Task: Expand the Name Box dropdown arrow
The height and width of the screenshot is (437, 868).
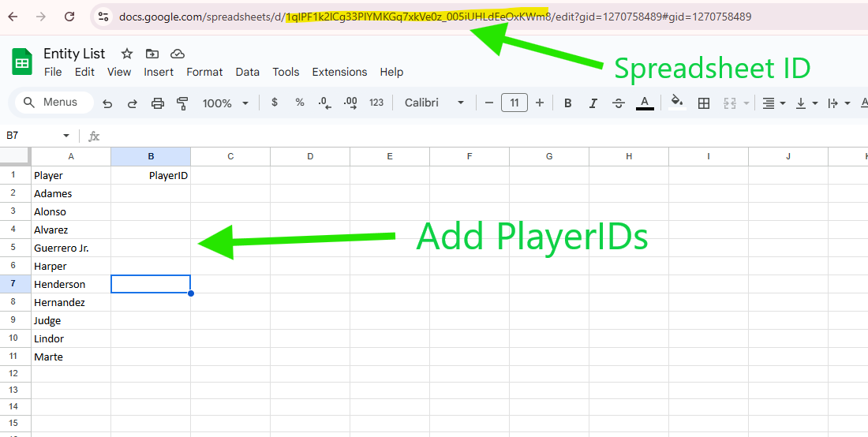Action: point(66,136)
